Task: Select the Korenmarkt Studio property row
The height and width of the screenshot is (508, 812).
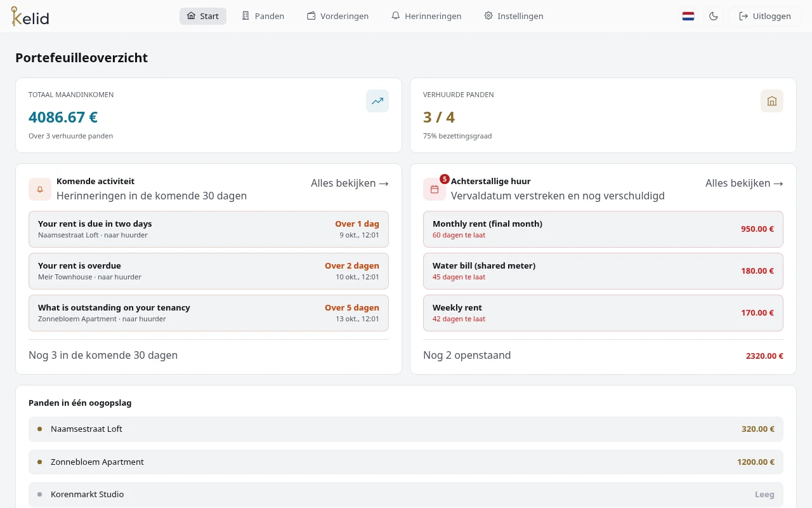Action: [x=406, y=495]
